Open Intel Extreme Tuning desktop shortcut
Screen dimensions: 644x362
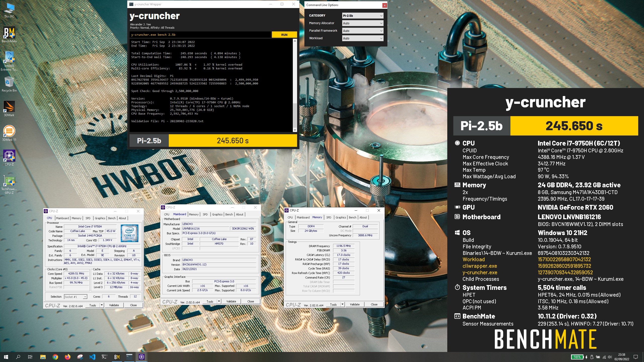(x=9, y=61)
